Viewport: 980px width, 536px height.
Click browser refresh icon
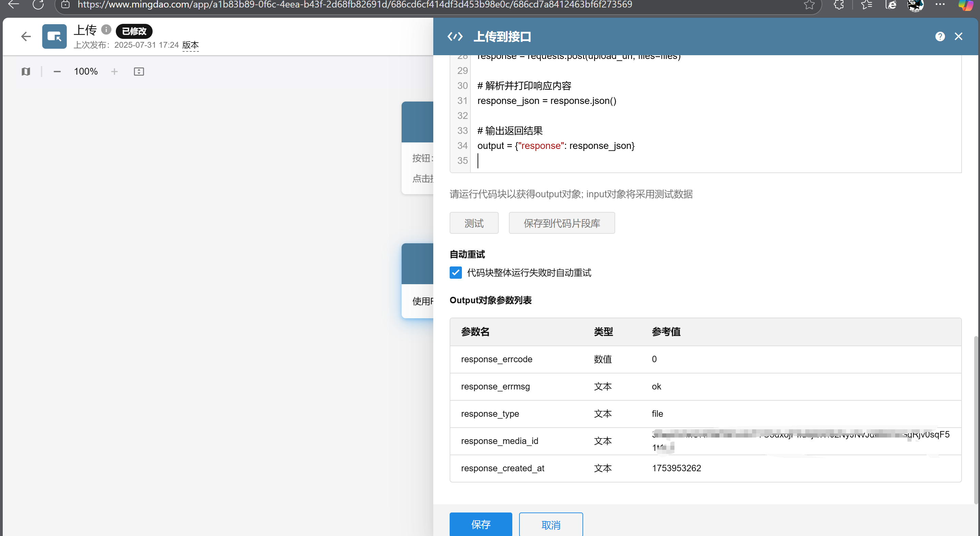click(38, 4)
